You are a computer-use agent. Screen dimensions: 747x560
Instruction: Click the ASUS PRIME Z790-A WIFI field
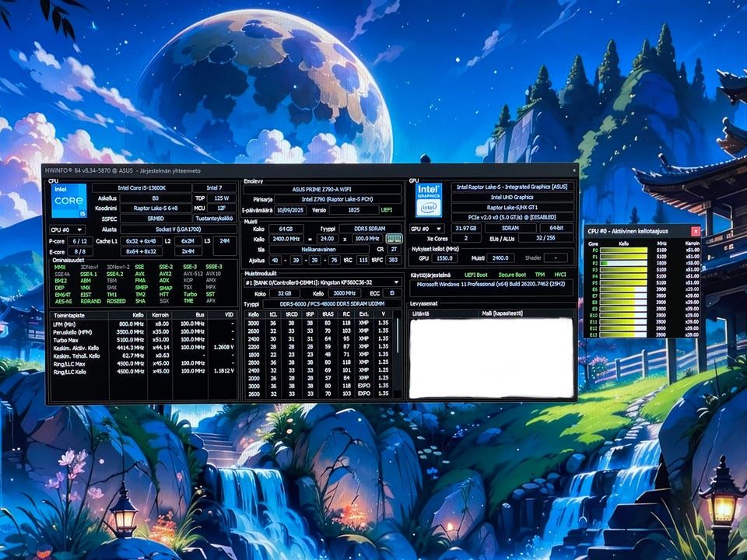322,190
